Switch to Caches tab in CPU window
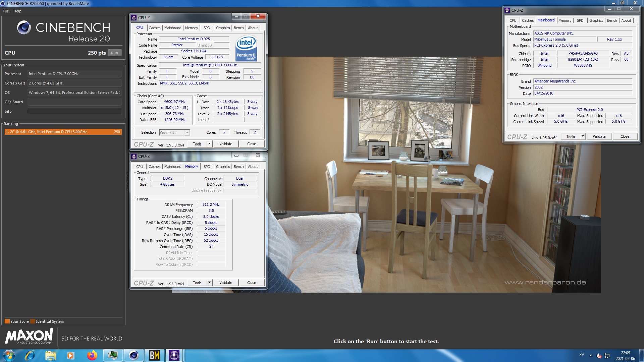Screen dimensions: 644x362 click(x=155, y=28)
